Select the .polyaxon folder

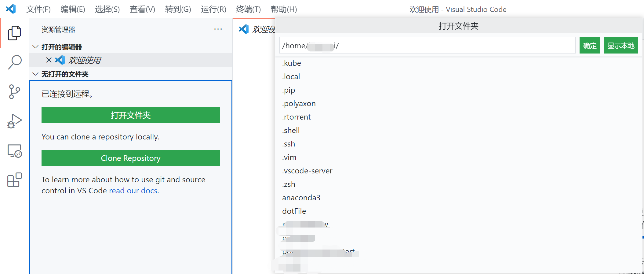click(458, 103)
